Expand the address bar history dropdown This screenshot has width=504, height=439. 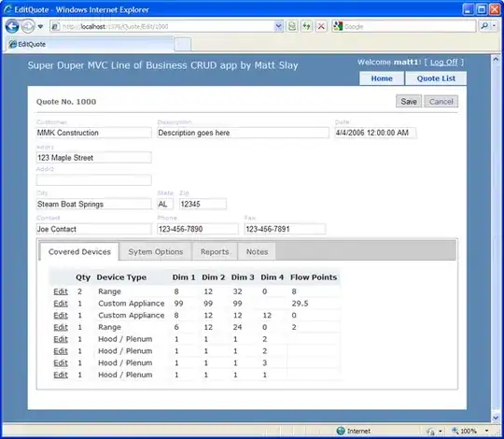[278, 26]
